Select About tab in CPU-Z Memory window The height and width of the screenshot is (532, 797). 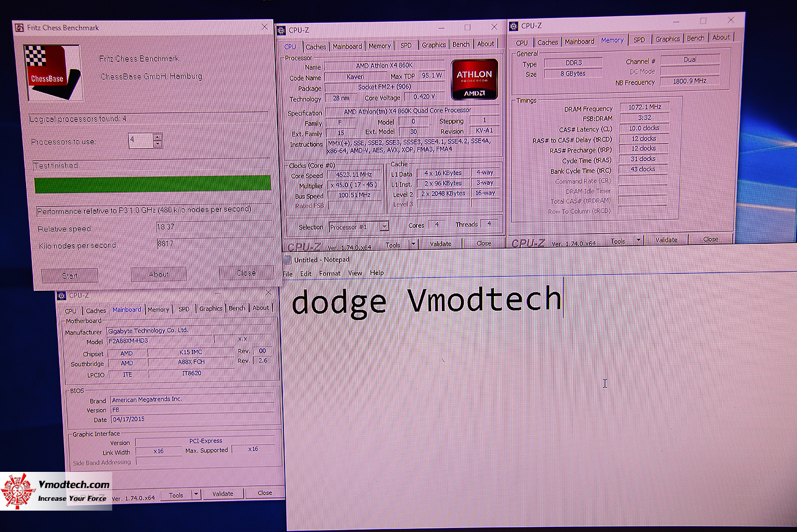pyautogui.click(x=721, y=38)
